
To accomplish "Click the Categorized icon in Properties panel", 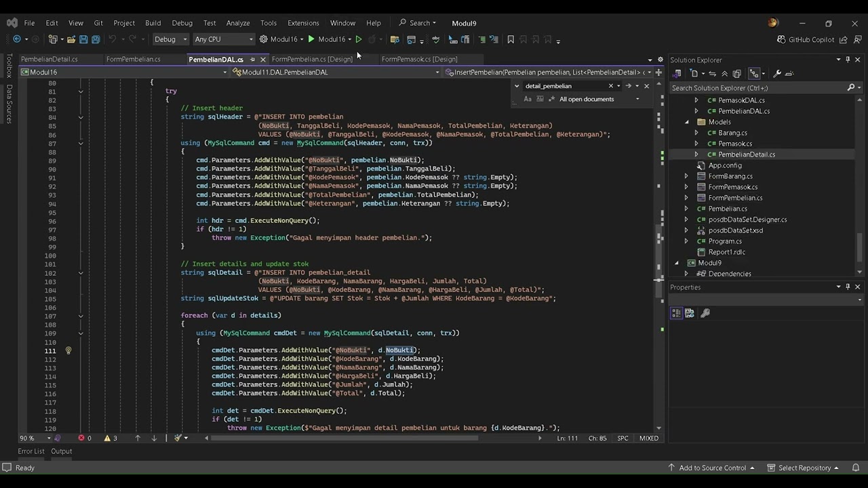I will point(676,313).
